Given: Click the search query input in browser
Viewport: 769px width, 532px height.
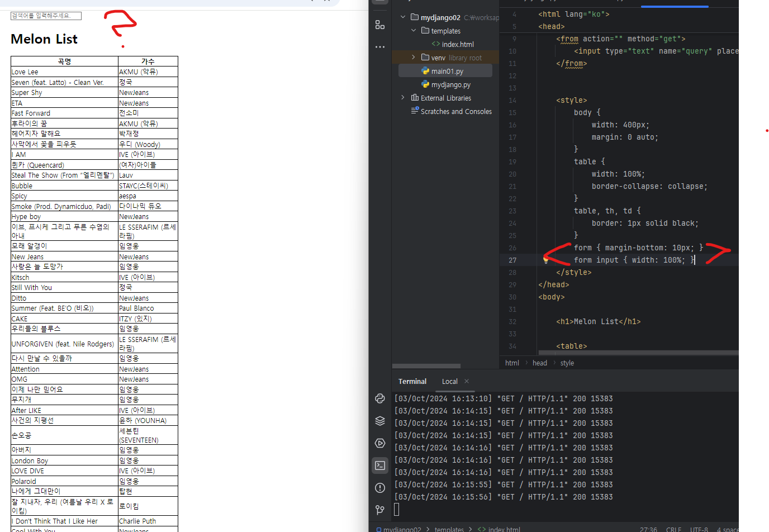Looking at the screenshot, I should [x=46, y=16].
